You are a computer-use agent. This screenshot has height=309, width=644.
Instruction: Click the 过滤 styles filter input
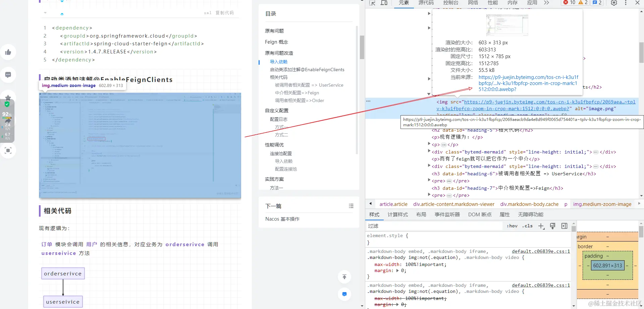point(434,226)
